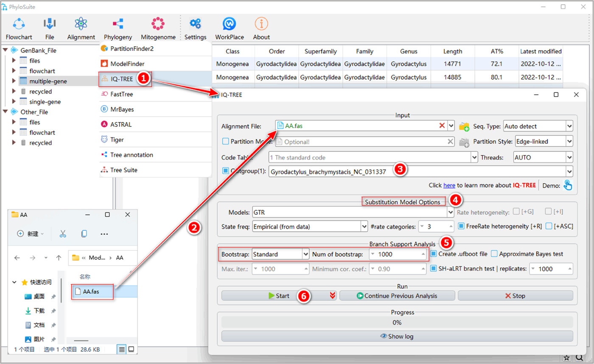Toggle the Outgroup checkbox
This screenshot has height=364, width=594.
(225, 171)
